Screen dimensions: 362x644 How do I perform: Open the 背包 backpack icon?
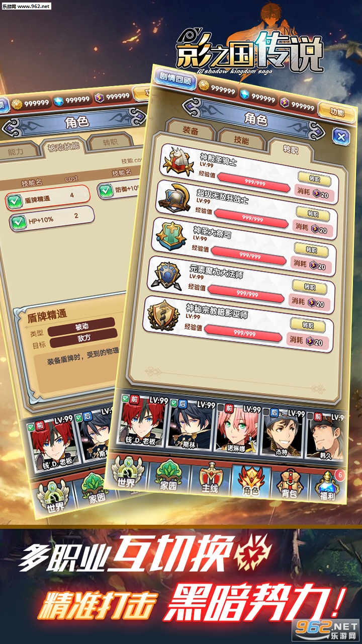tap(290, 484)
